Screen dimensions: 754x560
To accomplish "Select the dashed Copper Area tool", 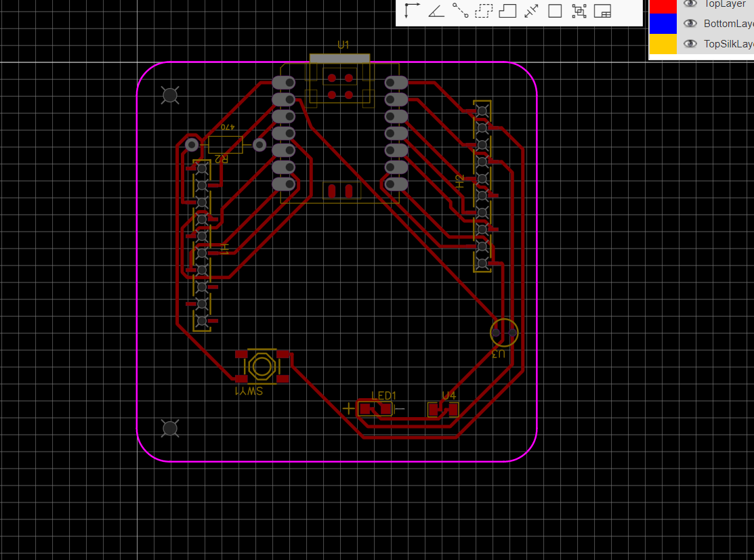I will pos(484,11).
